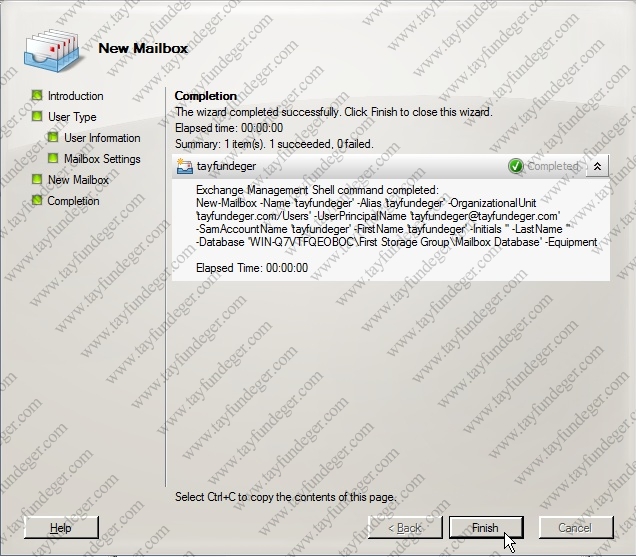Click the Completion step indicator icon
The width and height of the screenshot is (636, 557).
click(x=37, y=200)
